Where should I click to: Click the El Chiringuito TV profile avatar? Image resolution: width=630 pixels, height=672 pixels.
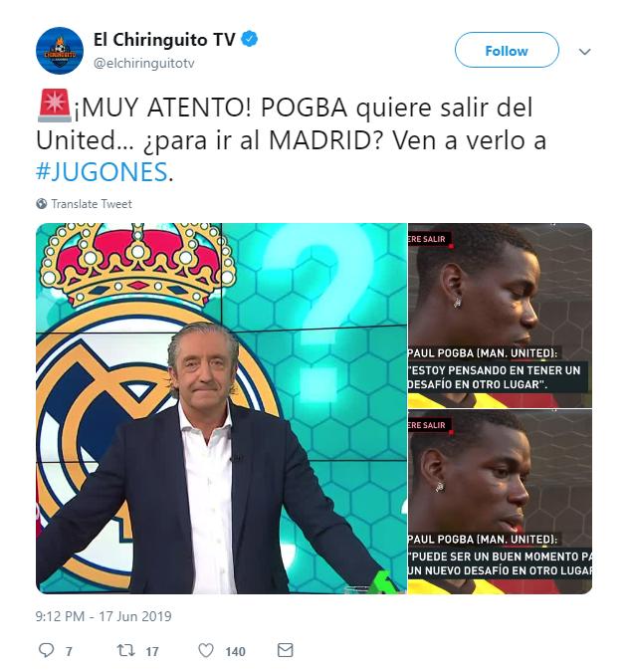60,51
